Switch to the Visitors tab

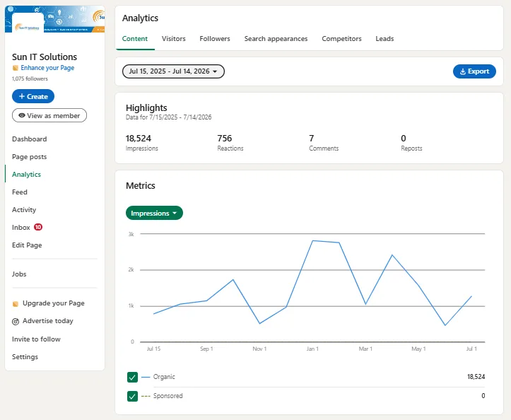174,39
